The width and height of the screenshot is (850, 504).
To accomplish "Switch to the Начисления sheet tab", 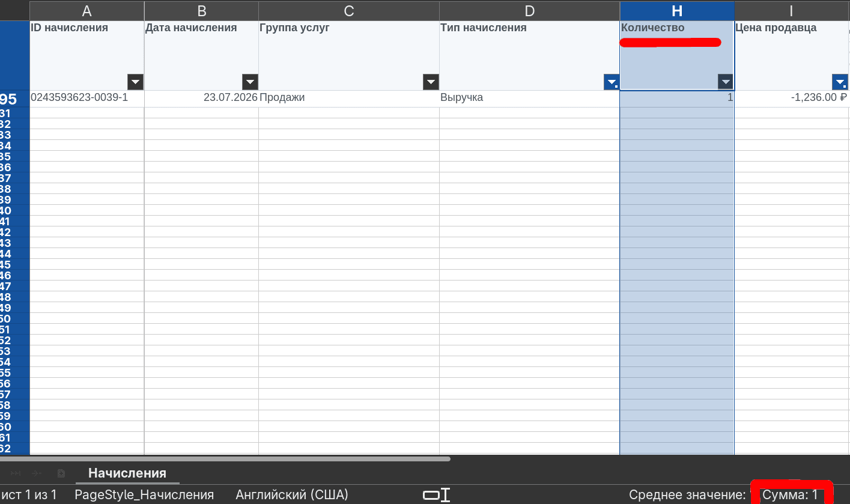I will pos(127,473).
